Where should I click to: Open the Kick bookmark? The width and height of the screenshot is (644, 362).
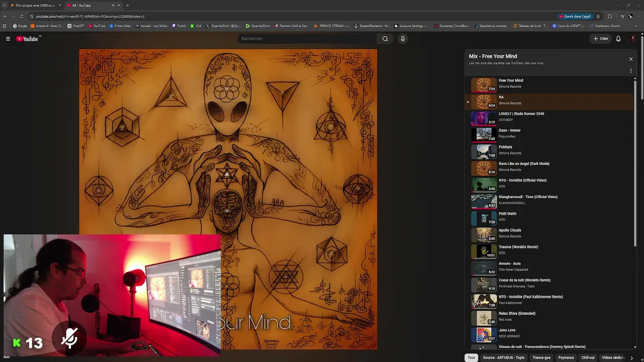coord(196,26)
